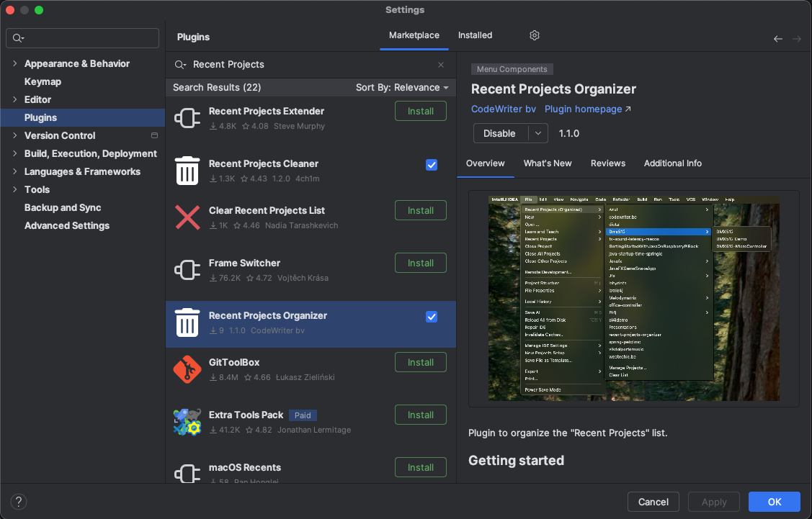812x519 pixels.
Task: Click the back navigation arrow
Action: tap(777, 39)
